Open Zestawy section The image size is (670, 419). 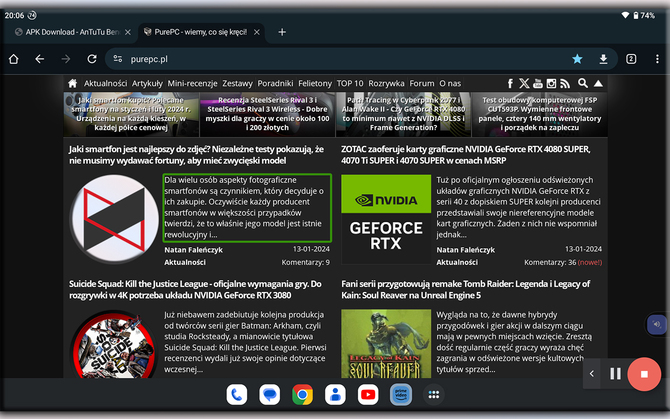coord(237,83)
